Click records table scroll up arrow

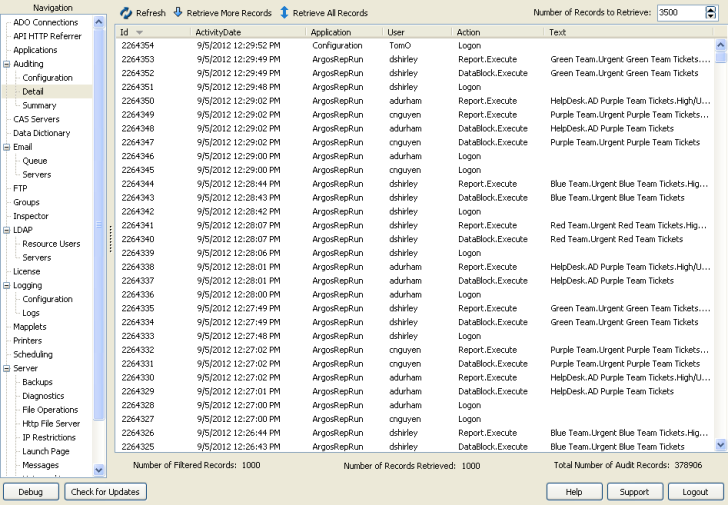pos(721,45)
